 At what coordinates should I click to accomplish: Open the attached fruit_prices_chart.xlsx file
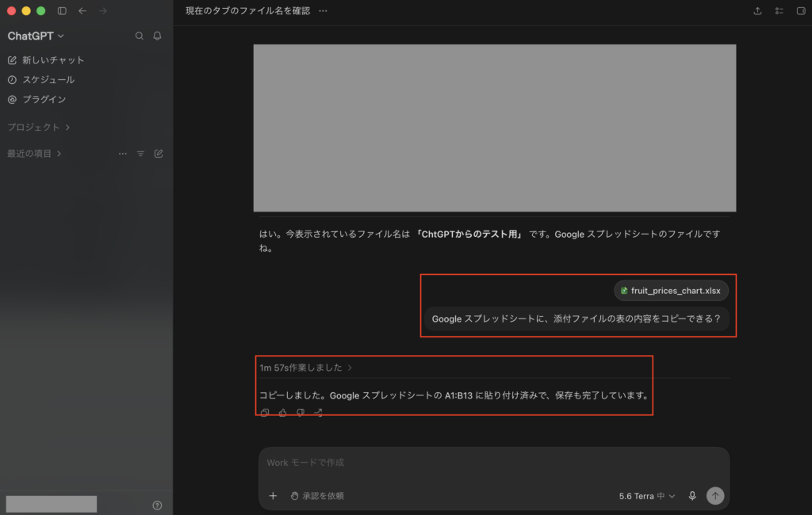tap(671, 291)
